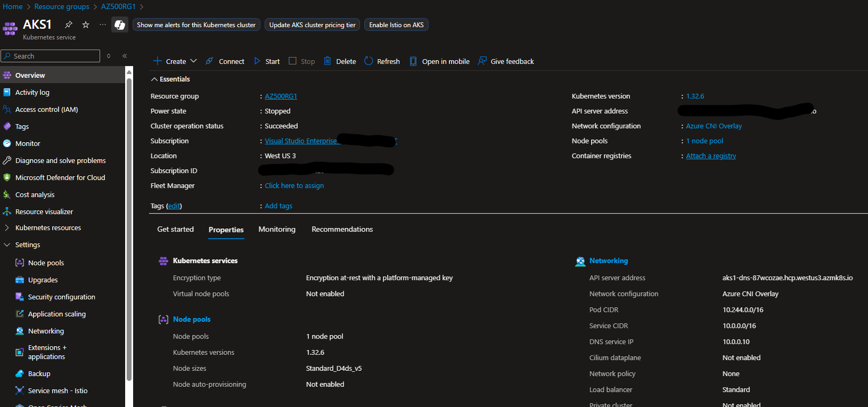Collapse the Settings group in sidebar

tap(7, 245)
